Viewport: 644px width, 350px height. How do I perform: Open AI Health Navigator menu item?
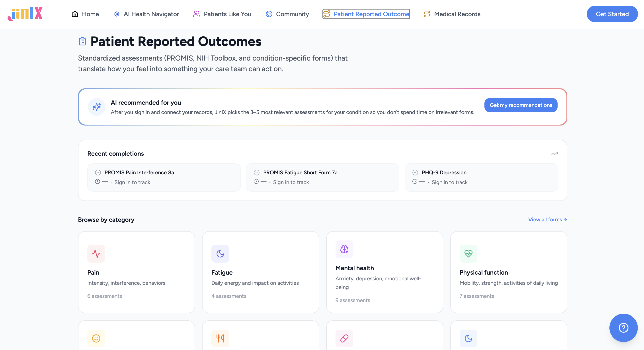(x=146, y=14)
